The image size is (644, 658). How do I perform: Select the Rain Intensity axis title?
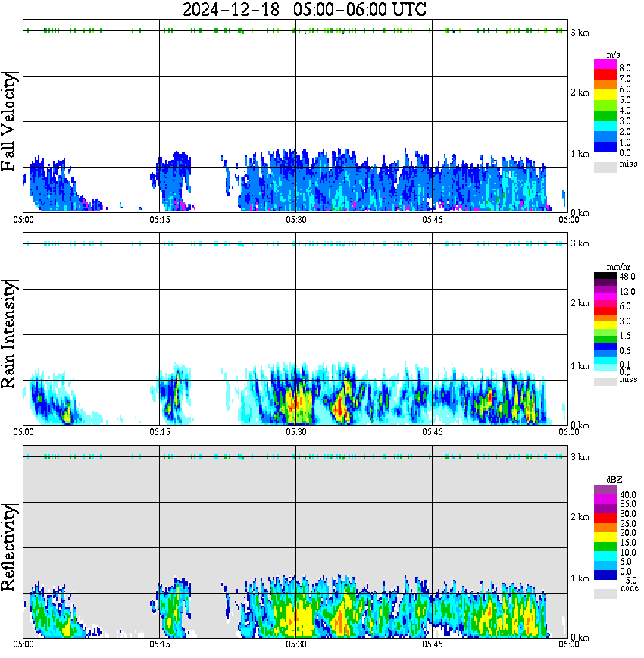pyautogui.click(x=9, y=334)
